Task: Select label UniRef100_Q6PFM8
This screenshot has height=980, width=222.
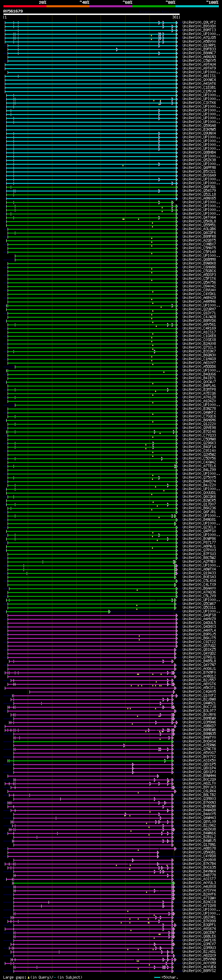Action: tap(199, 168)
